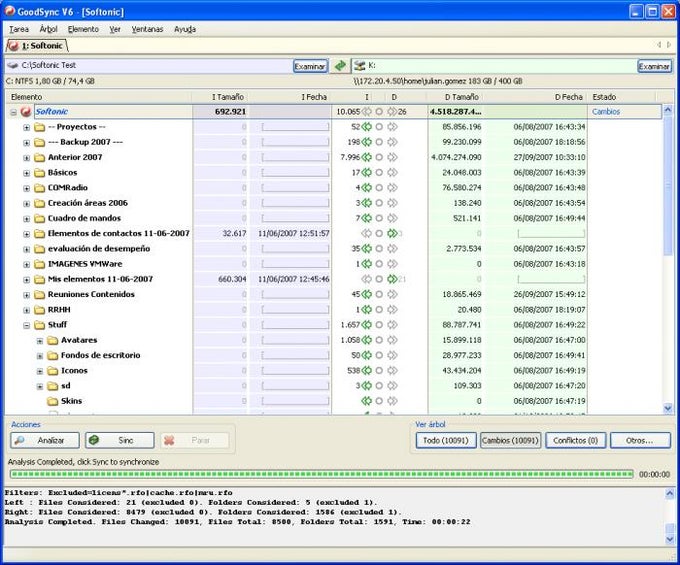This screenshot has height=565, width=680.
Task: Open the Ver menu
Action: coord(115,29)
